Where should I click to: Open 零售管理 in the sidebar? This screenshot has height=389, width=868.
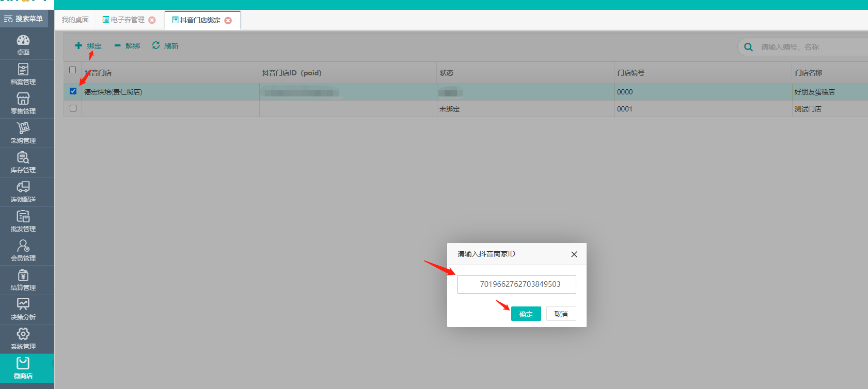[23, 104]
